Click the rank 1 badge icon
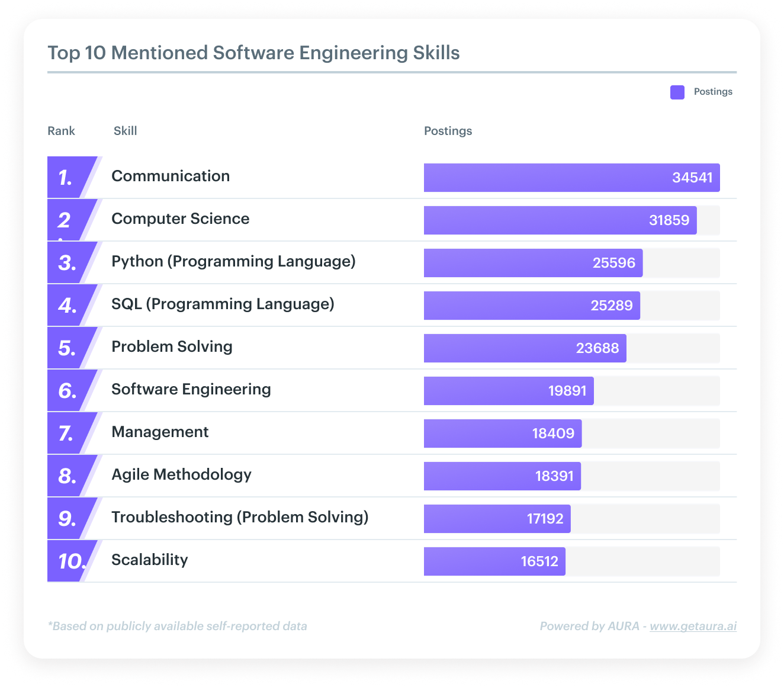Screen dimensions: 784x687 pos(70,177)
